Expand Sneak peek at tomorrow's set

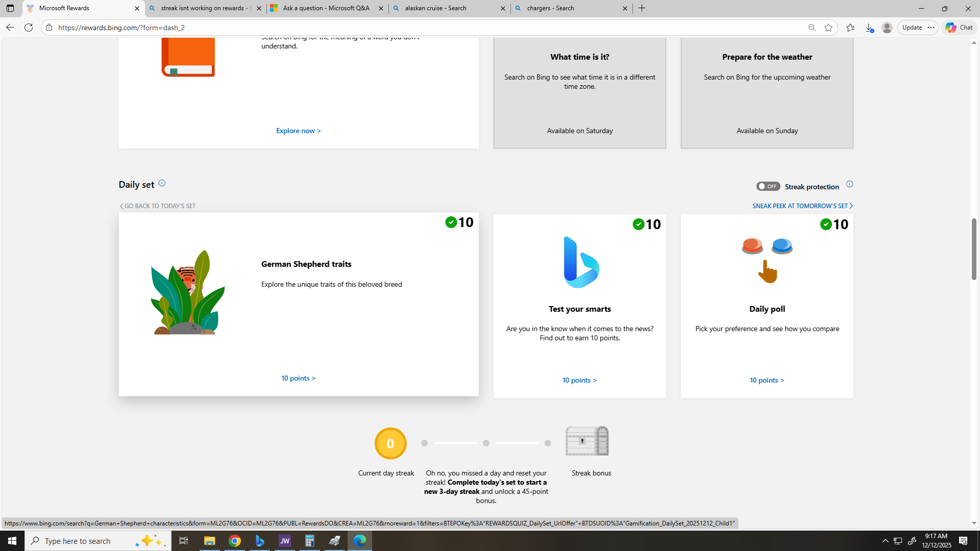tap(802, 206)
